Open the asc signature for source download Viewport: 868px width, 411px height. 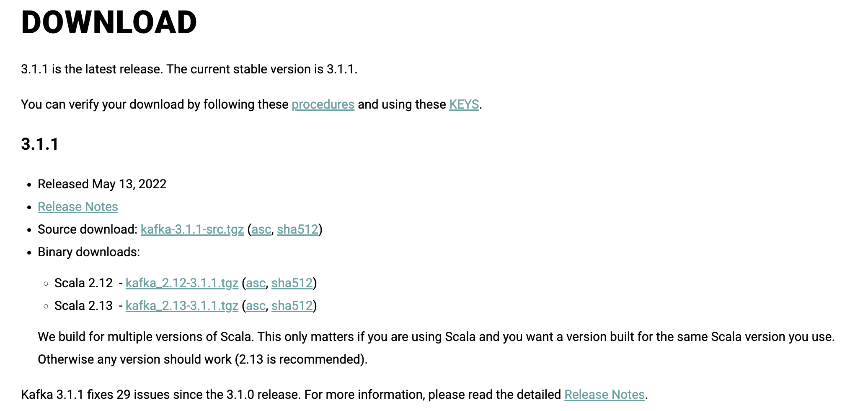point(261,229)
